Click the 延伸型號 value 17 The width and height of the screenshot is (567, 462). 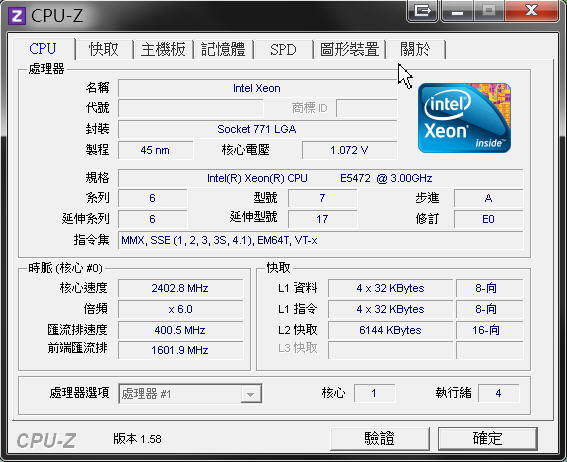pyautogui.click(x=322, y=219)
